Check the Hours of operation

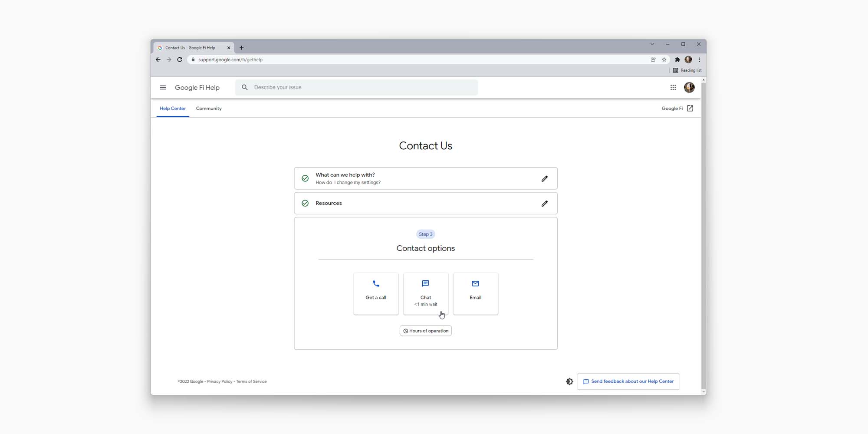425,331
